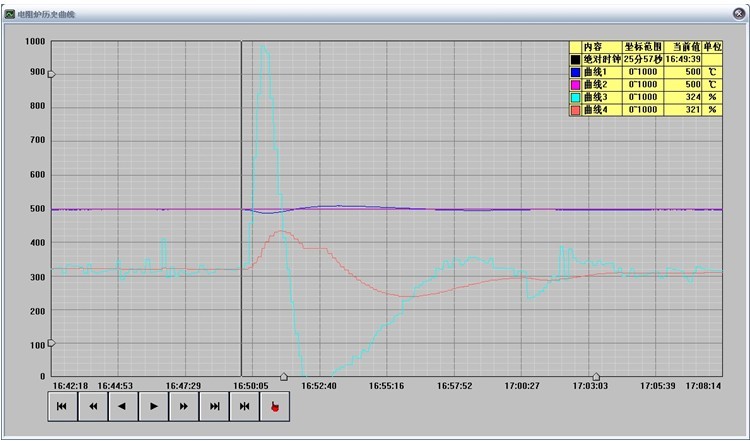The image size is (750, 441).
Task: Click the time-axis marker near 17:03:03
Action: coord(595,376)
